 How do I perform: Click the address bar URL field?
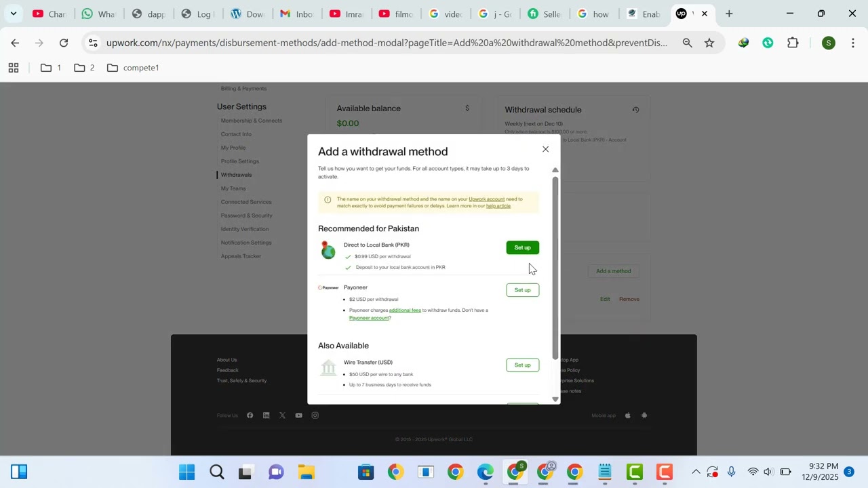pos(387,43)
